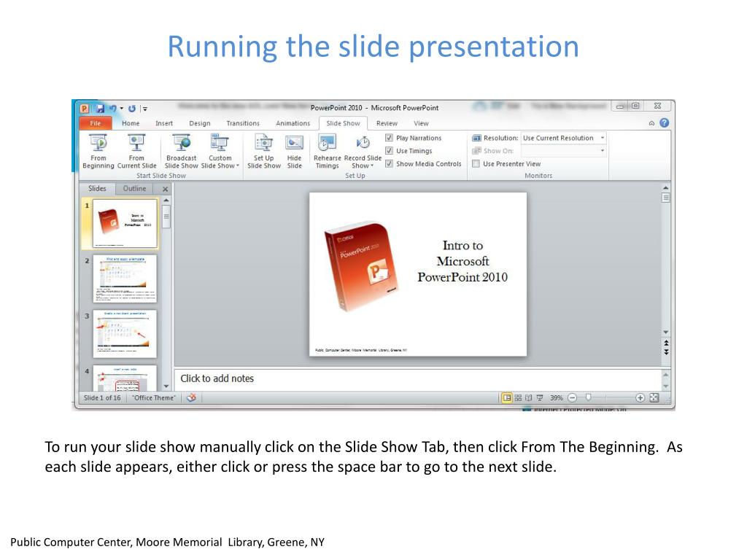
Task: Open Record Slide Show dropdown
Action: point(363,151)
